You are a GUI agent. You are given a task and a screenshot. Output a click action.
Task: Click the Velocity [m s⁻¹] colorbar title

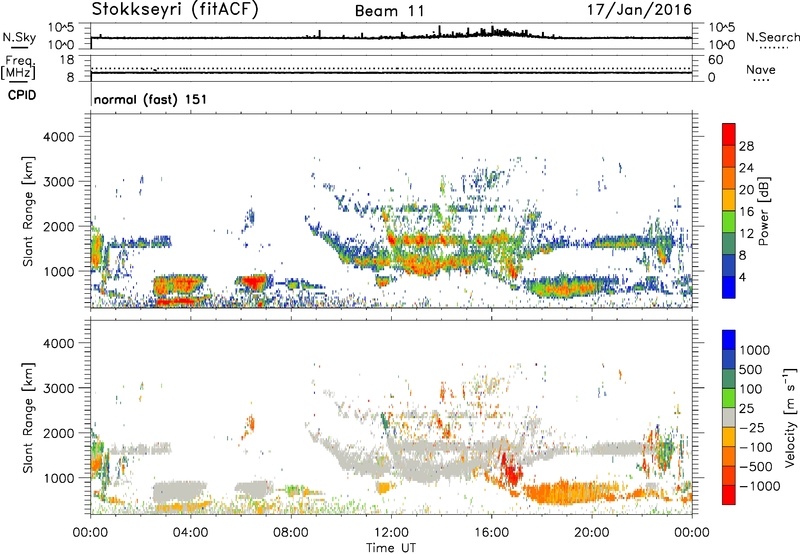click(790, 417)
